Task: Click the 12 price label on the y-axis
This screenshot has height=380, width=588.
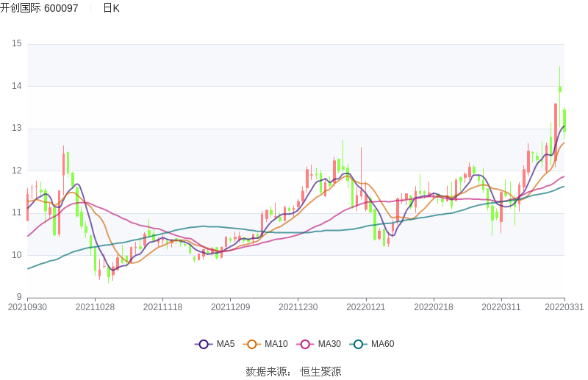Action: point(17,171)
